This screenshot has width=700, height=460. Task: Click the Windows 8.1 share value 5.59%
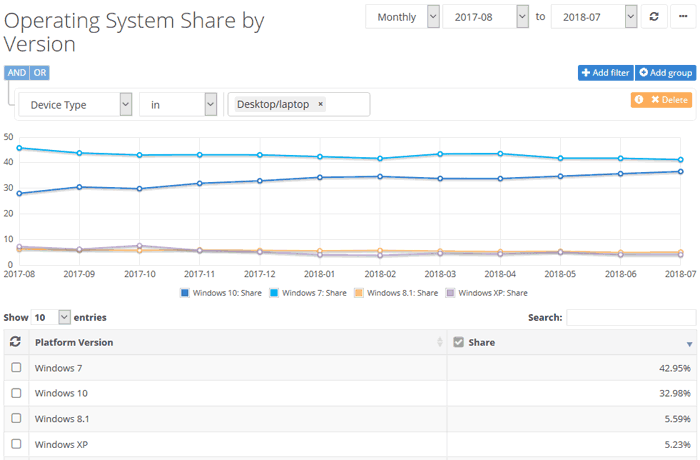click(x=677, y=419)
